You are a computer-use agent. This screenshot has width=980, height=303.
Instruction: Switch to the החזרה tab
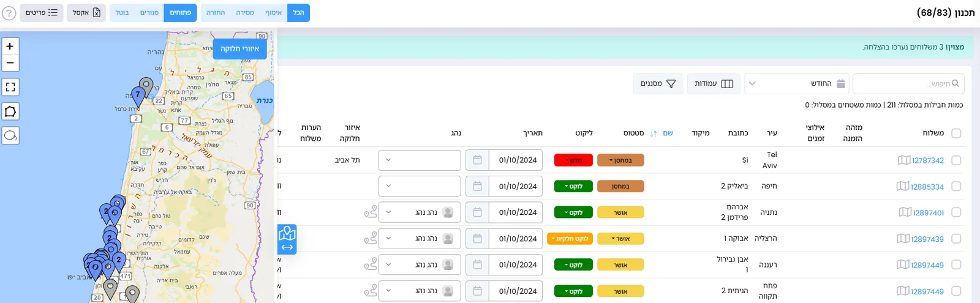click(x=216, y=13)
